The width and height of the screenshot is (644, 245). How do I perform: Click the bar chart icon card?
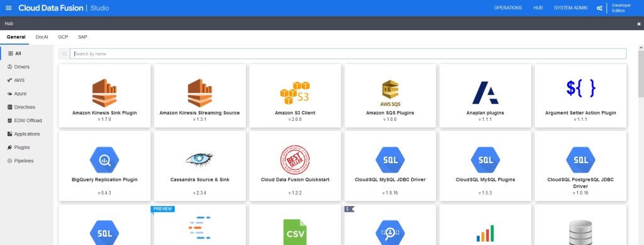(486, 224)
